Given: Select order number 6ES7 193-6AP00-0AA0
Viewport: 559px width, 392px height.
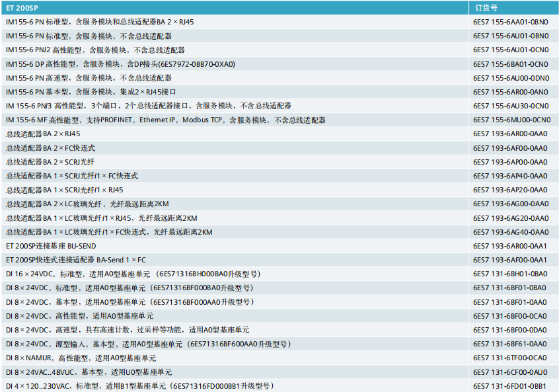Looking at the screenshot, I should click(510, 162).
